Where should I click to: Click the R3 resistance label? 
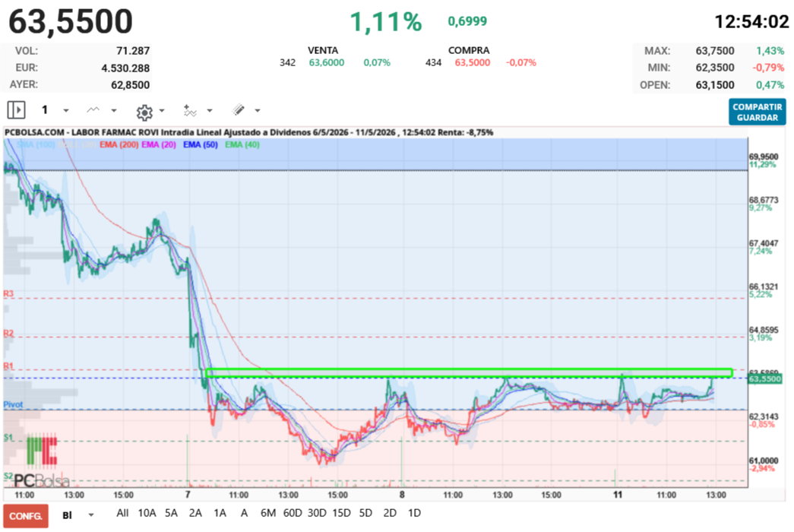coord(8,293)
